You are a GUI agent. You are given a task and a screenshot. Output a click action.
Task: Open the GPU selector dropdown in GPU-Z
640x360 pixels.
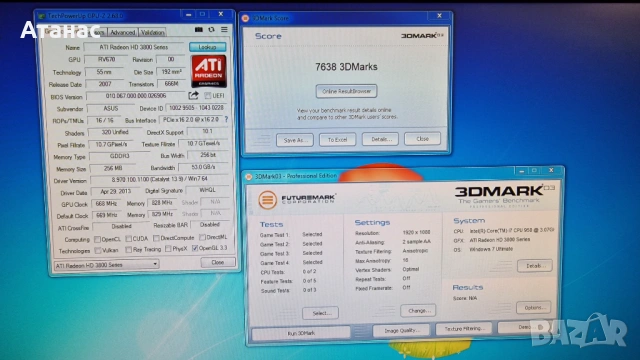(107, 265)
